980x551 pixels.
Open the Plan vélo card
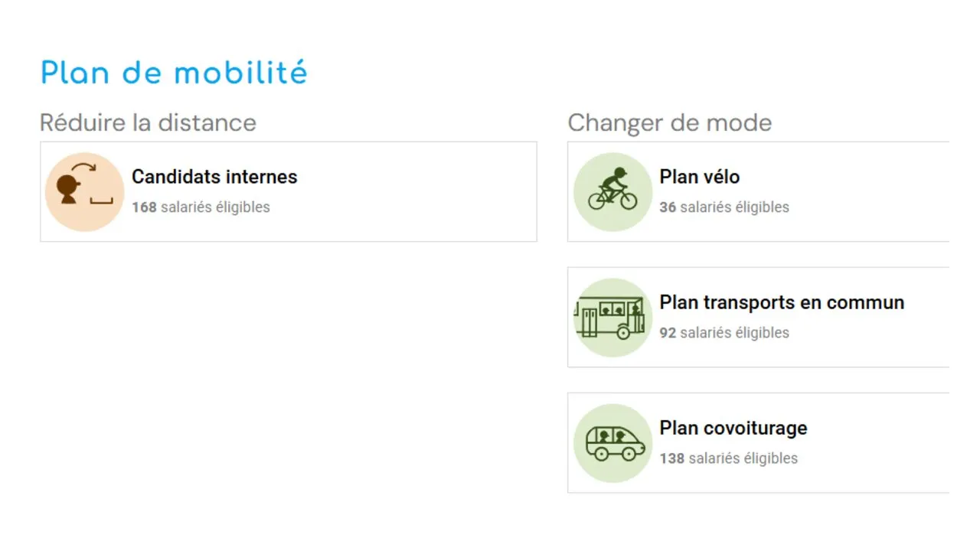click(x=758, y=191)
